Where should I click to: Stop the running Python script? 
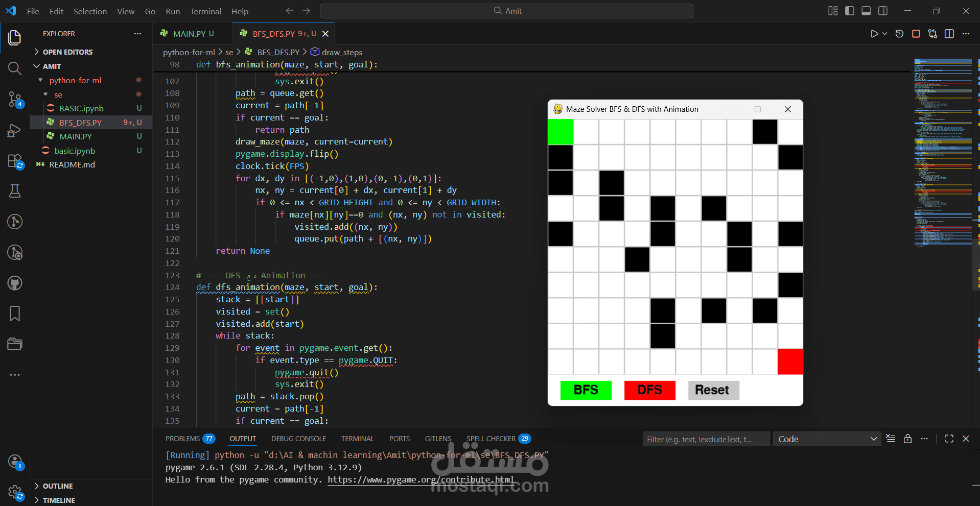(x=916, y=33)
